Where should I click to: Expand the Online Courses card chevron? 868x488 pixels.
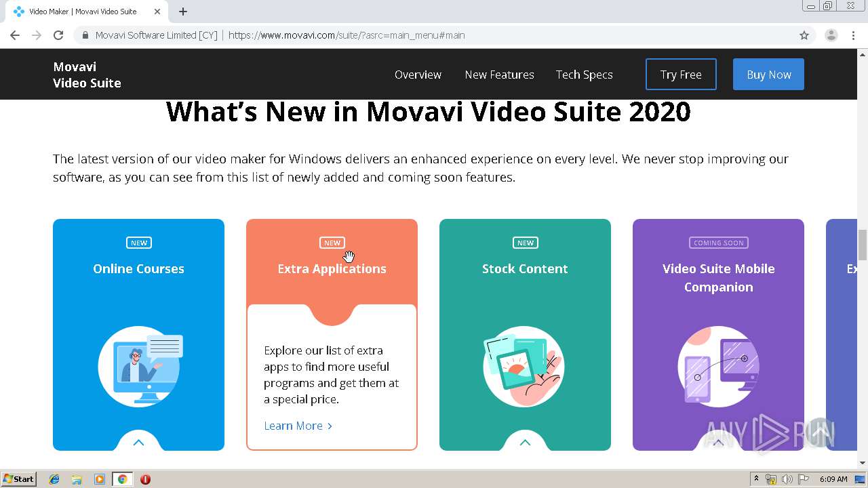tap(138, 443)
